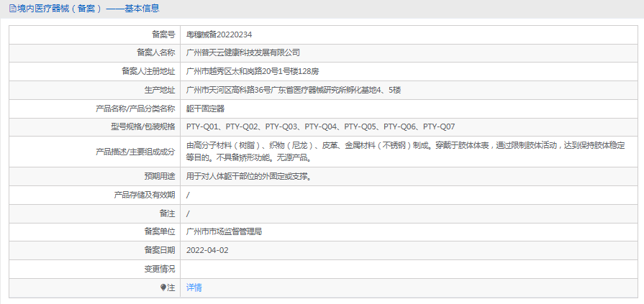Click the product description starting 由高分子材料
Viewport: 644px width, 304px height.
pos(406,152)
